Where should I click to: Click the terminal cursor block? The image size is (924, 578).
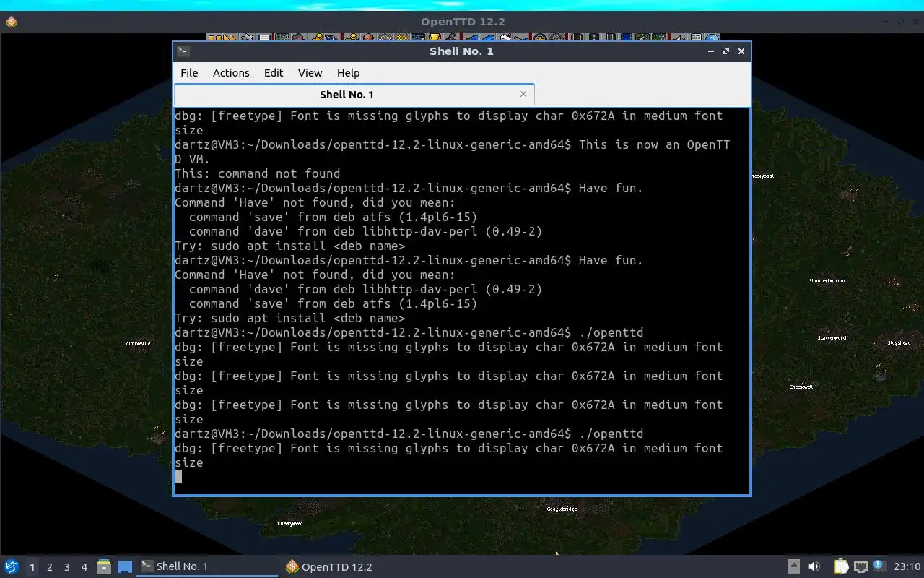(x=178, y=477)
